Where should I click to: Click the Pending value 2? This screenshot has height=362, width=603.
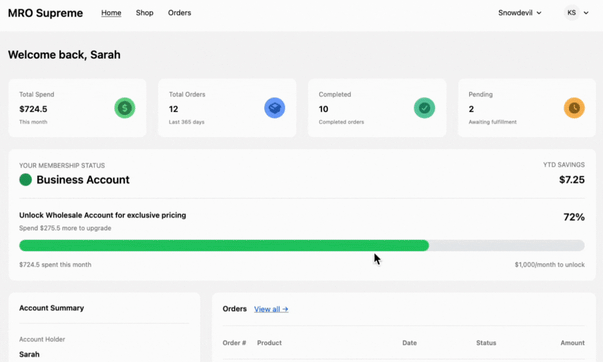point(471,109)
